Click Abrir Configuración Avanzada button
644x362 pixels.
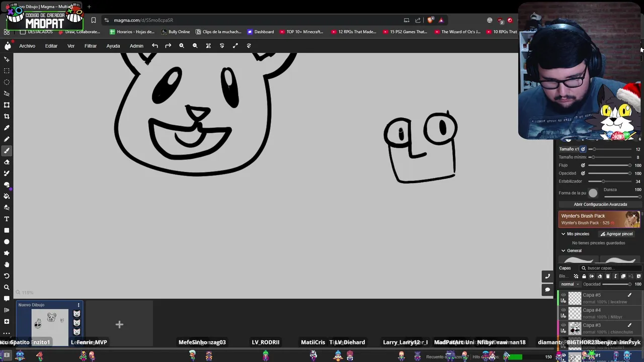click(600, 204)
